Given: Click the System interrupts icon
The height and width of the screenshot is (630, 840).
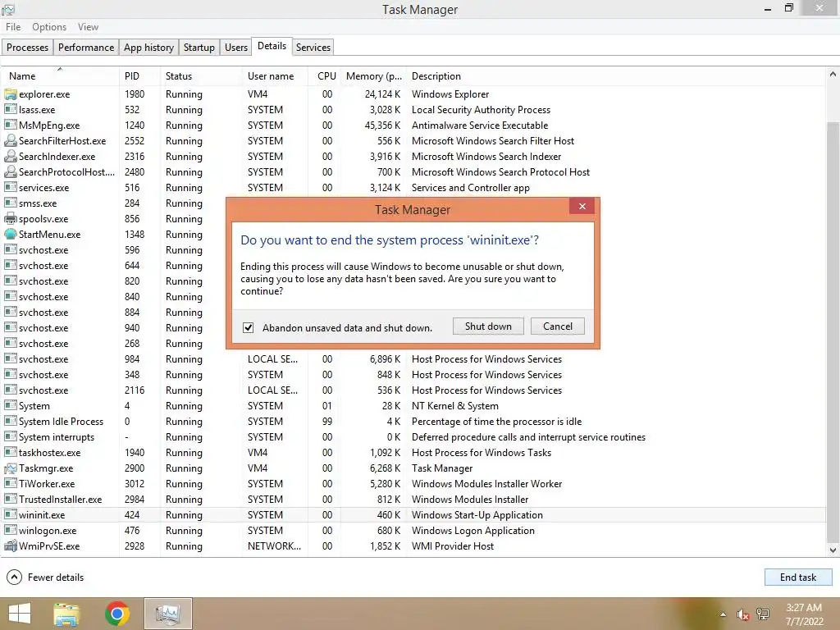Looking at the screenshot, I should 10,436.
